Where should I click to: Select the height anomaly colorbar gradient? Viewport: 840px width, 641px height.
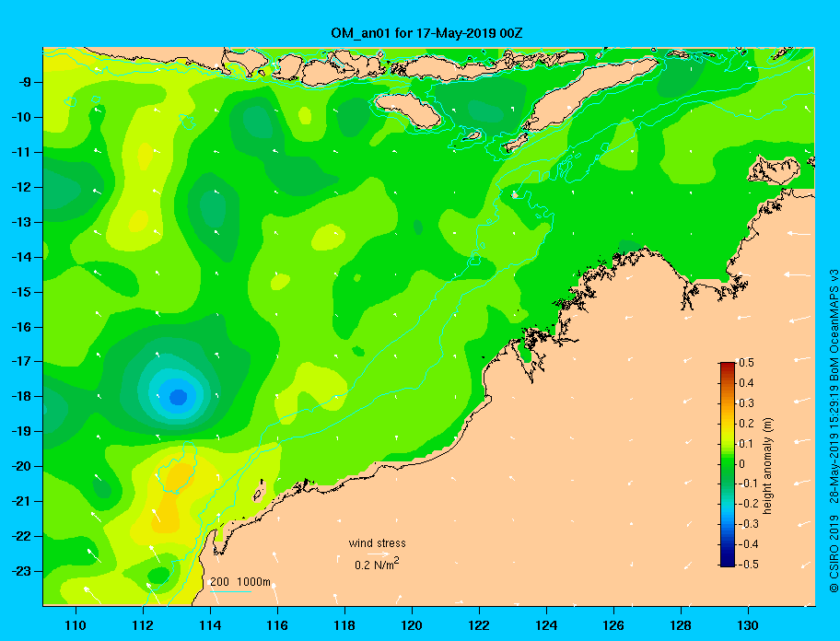coord(728,464)
